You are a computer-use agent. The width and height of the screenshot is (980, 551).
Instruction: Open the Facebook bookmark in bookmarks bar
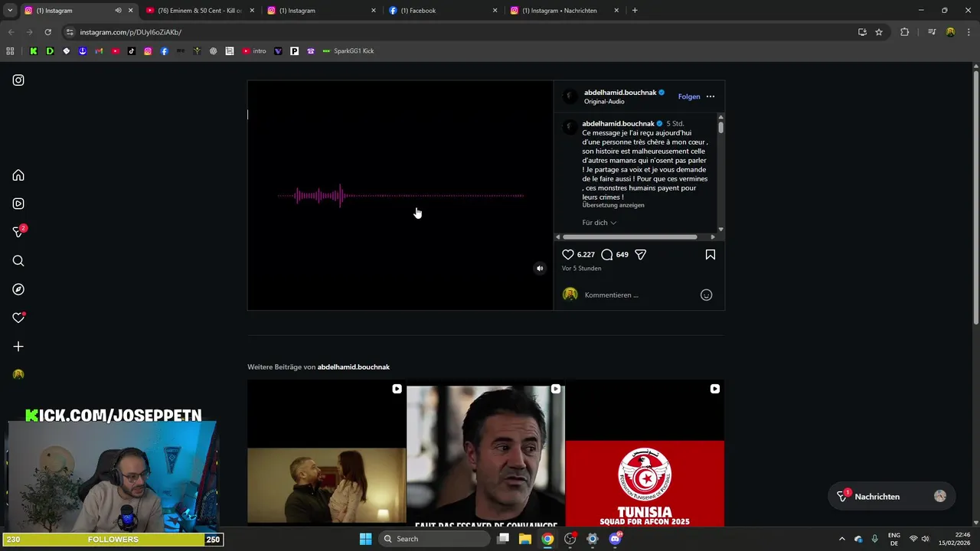[x=164, y=51]
